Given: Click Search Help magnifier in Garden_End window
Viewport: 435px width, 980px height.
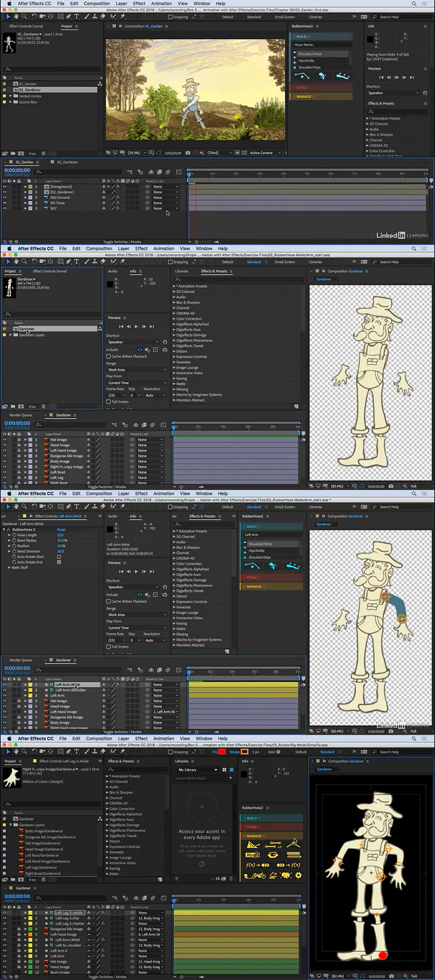Looking at the screenshot, I should [x=376, y=17].
